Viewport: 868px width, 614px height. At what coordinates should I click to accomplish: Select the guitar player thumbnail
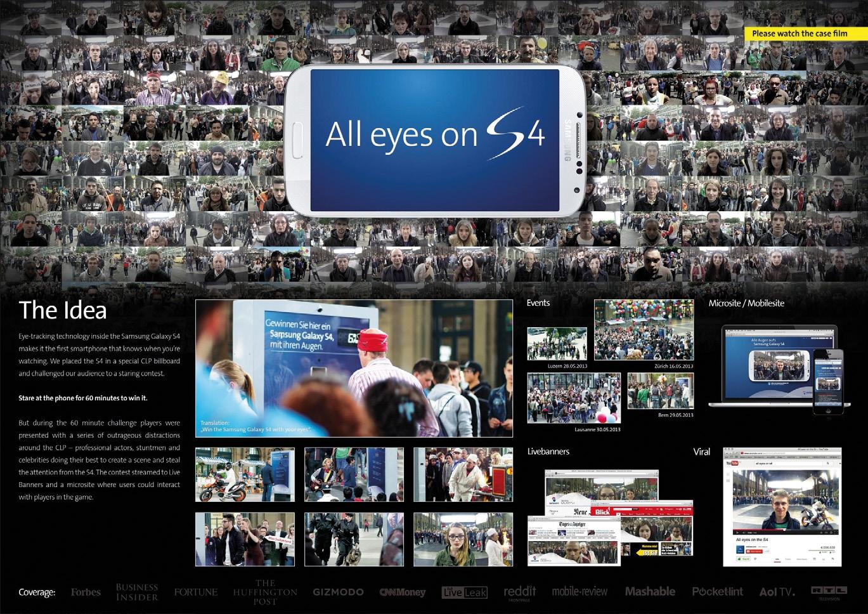354,474
